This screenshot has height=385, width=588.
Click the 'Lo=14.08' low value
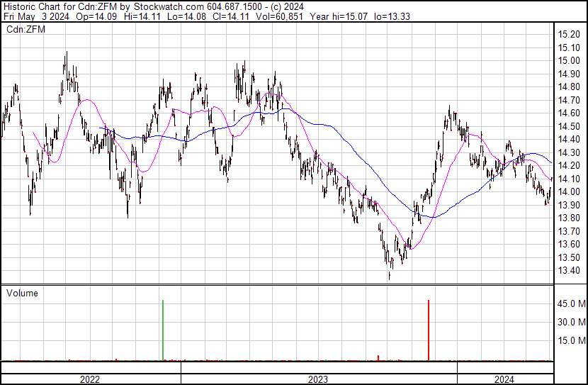pos(188,16)
